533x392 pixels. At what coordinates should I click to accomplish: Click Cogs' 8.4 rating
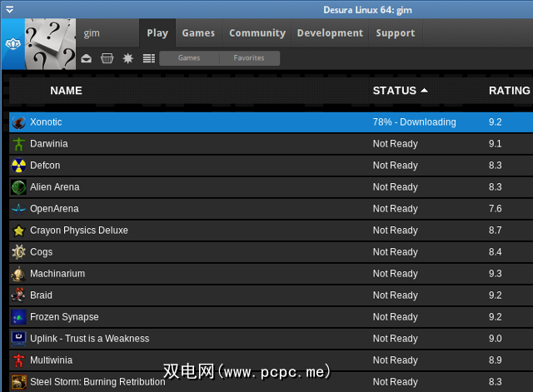(x=496, y=252)
